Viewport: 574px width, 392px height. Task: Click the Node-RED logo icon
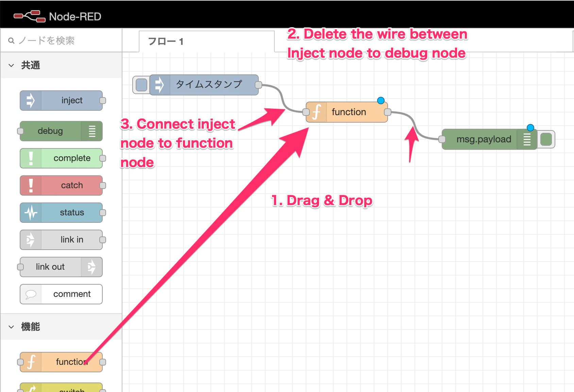(29, 16)
